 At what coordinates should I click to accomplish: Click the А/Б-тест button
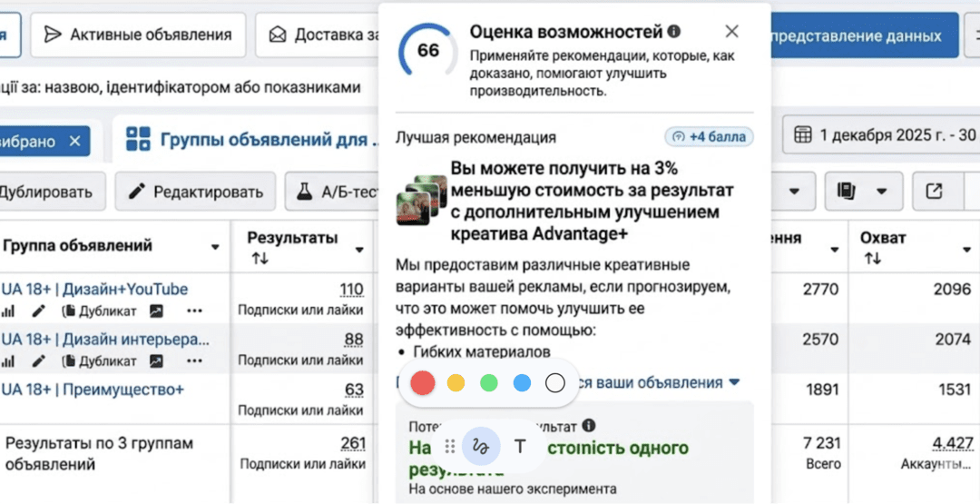click(x=332, y=192)
